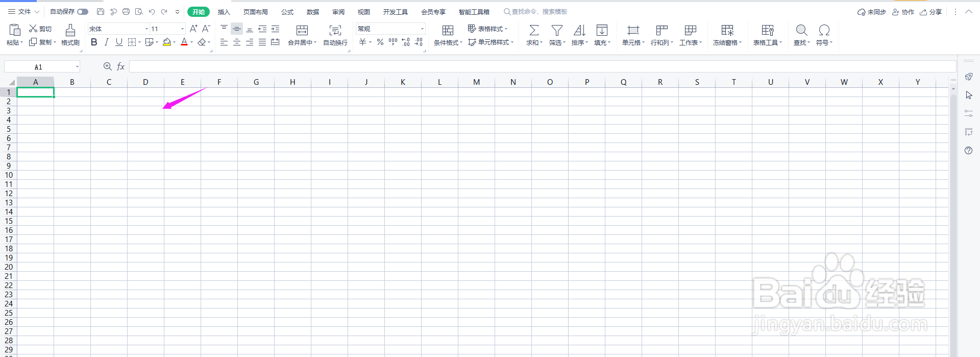Open Table Tools (表格工具) button
980x357 pixels.
click(x=768, y=35)
